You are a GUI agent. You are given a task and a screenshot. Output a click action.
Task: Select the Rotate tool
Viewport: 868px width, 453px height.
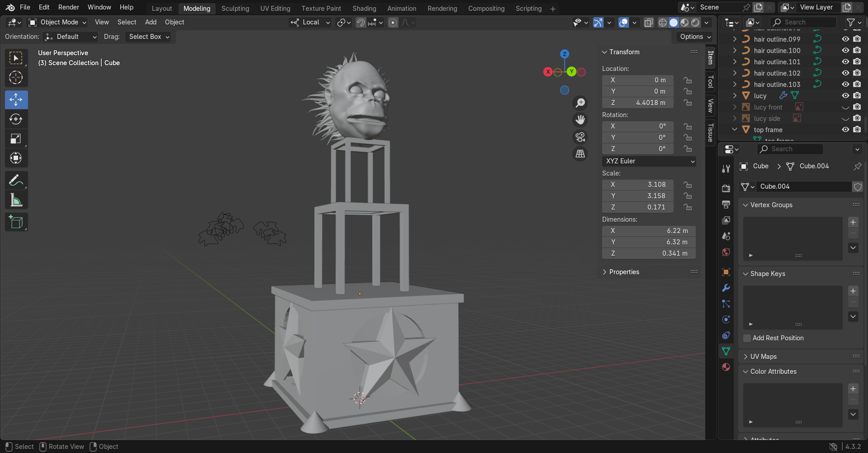pyautogui.click(x=16, y=119)
